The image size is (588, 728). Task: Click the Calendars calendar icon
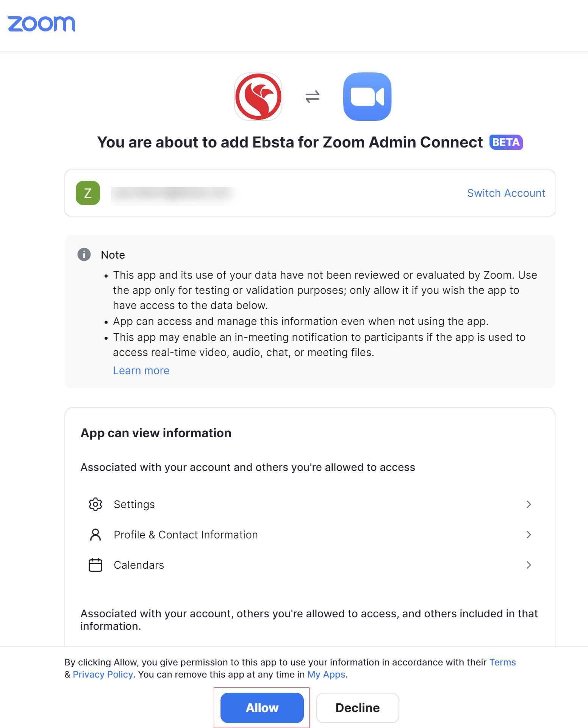[x=95, y=565]
